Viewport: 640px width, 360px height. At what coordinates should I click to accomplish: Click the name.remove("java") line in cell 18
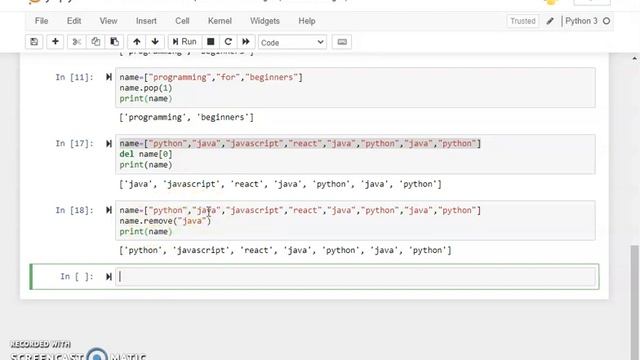tap(165, 221)
